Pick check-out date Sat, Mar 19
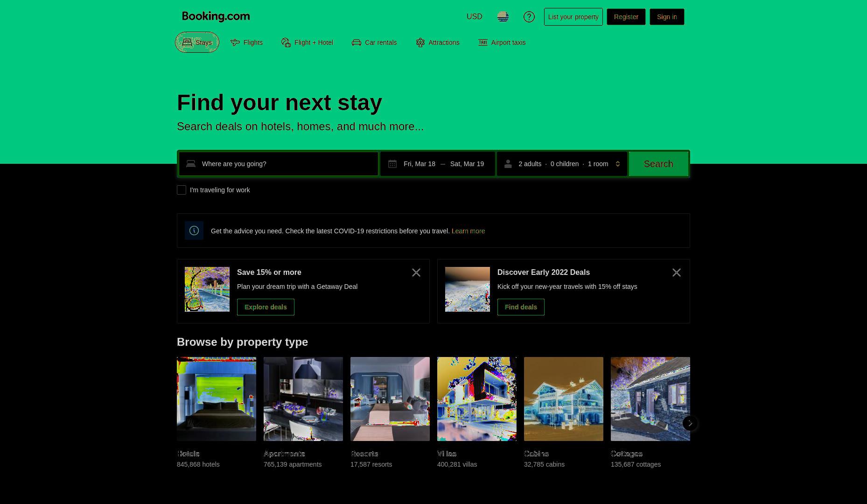The image size is (867, 504). coord(467,164)
